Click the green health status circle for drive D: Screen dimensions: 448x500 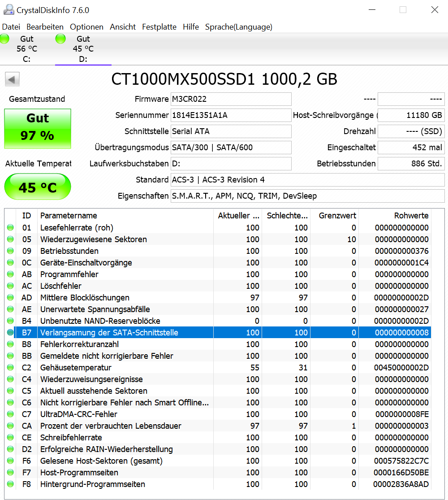click(60, 39)
